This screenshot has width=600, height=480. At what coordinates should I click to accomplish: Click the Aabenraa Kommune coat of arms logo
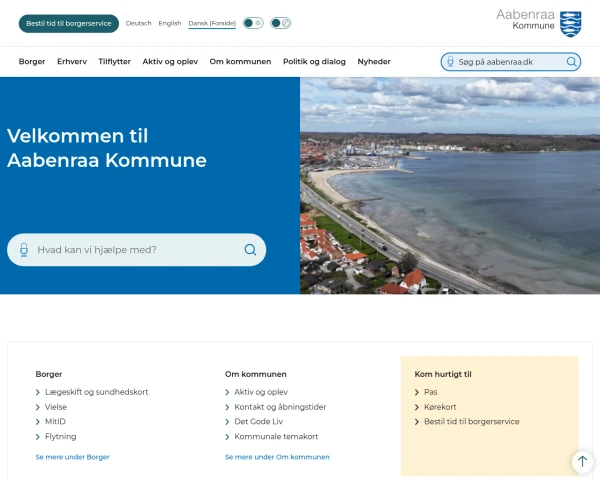tap(571, 24)
